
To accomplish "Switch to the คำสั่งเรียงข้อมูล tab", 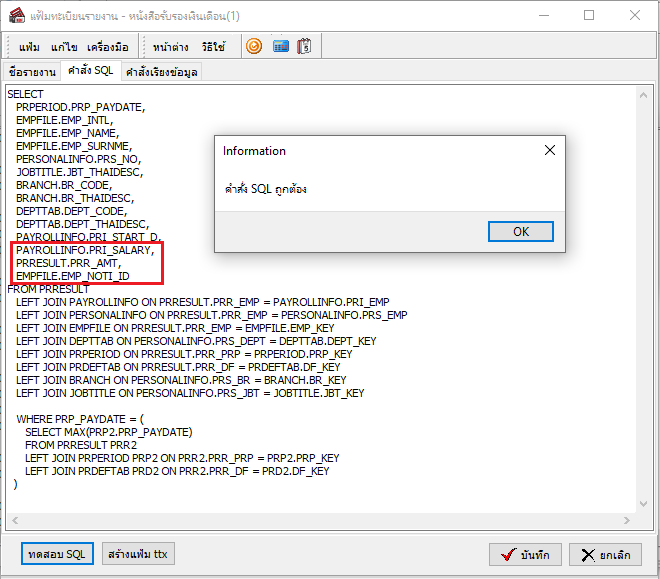I will click(162, 72).
